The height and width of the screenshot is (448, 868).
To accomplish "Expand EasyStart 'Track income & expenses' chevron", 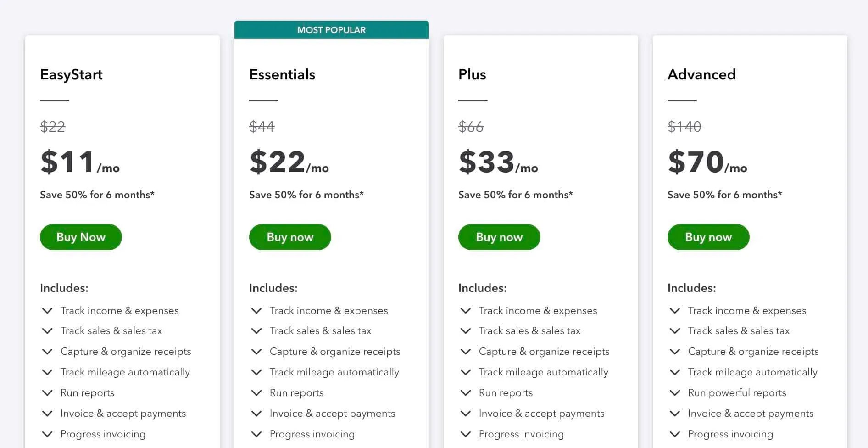I will pyautogui.click(x=47, y=311).
